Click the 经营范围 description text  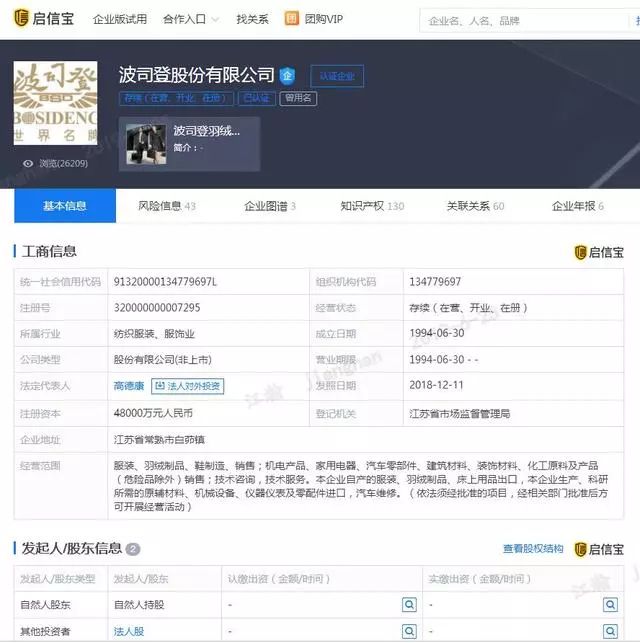(x=361, y=486)
